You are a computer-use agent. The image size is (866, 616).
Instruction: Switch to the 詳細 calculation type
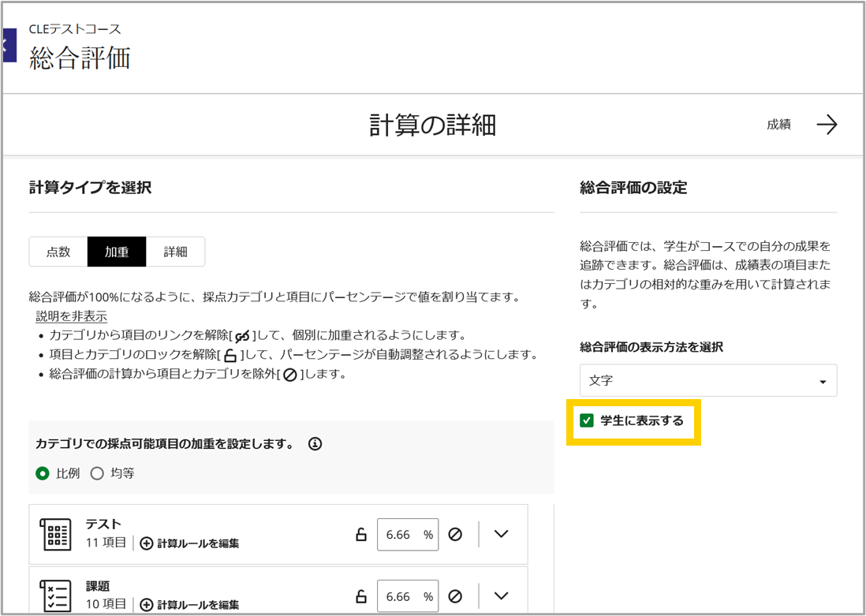175,252
